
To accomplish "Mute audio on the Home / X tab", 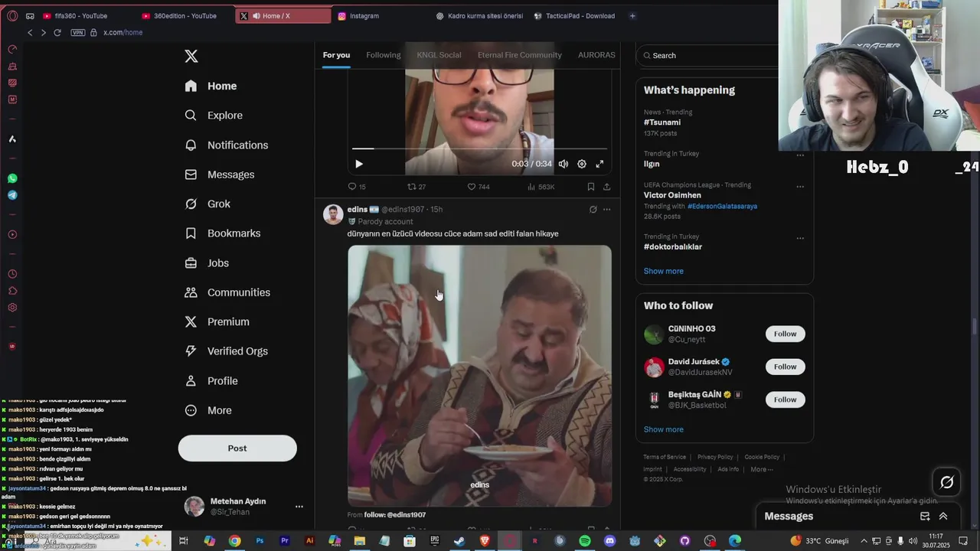I will 256,16.
